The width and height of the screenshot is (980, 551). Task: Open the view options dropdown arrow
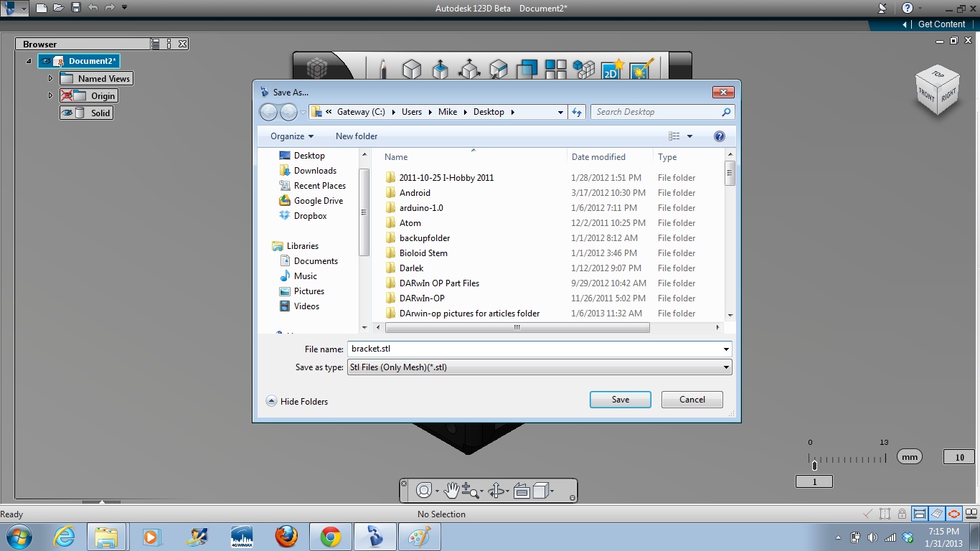(x=690, y=136)
